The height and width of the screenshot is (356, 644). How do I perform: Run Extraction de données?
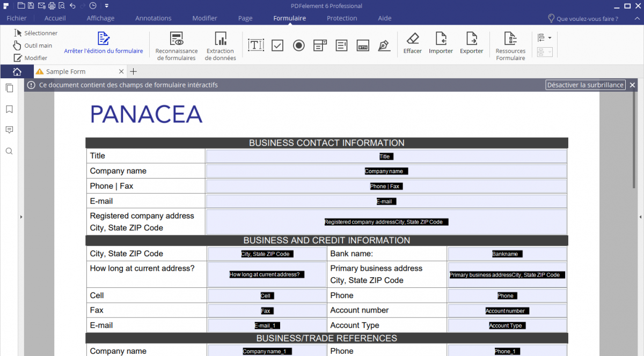point(221,45)
